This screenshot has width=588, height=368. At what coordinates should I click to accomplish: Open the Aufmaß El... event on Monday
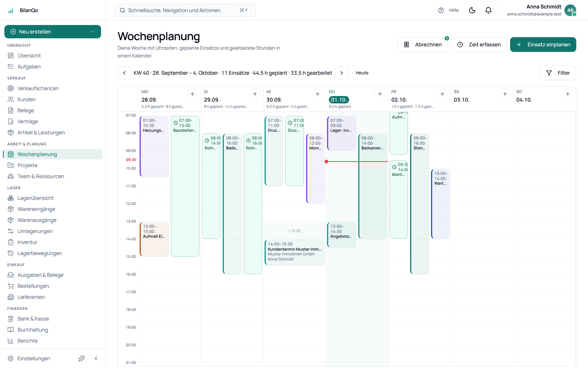(154, 239)
